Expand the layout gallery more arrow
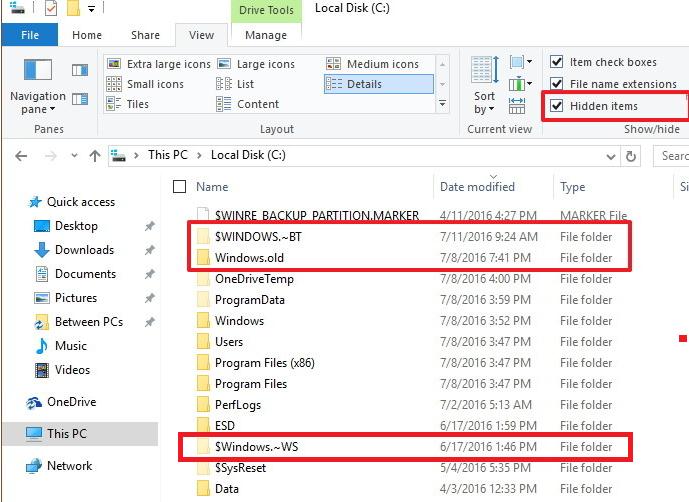Image resolution: width=689 pixels, height=502 pixels. point(442,104)
